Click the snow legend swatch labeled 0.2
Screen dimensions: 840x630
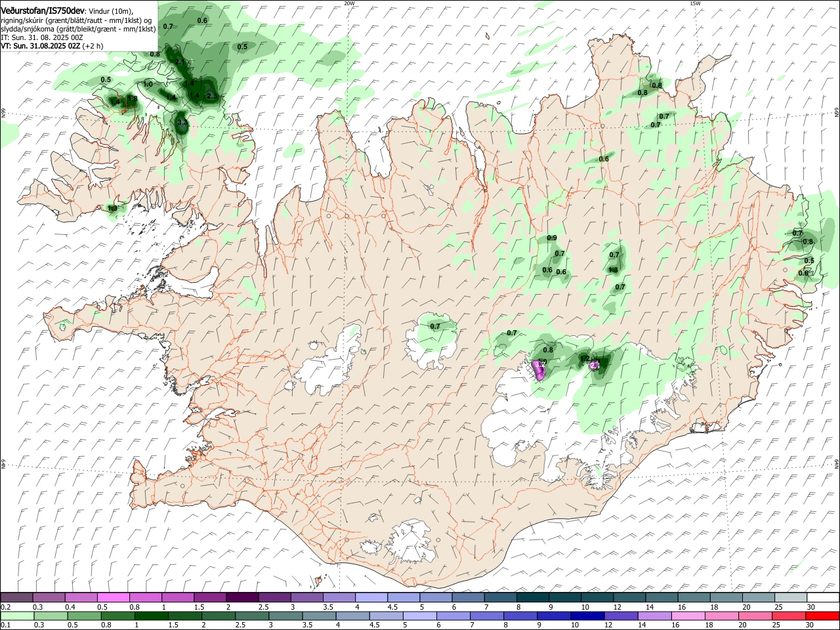tap(16, 598)
